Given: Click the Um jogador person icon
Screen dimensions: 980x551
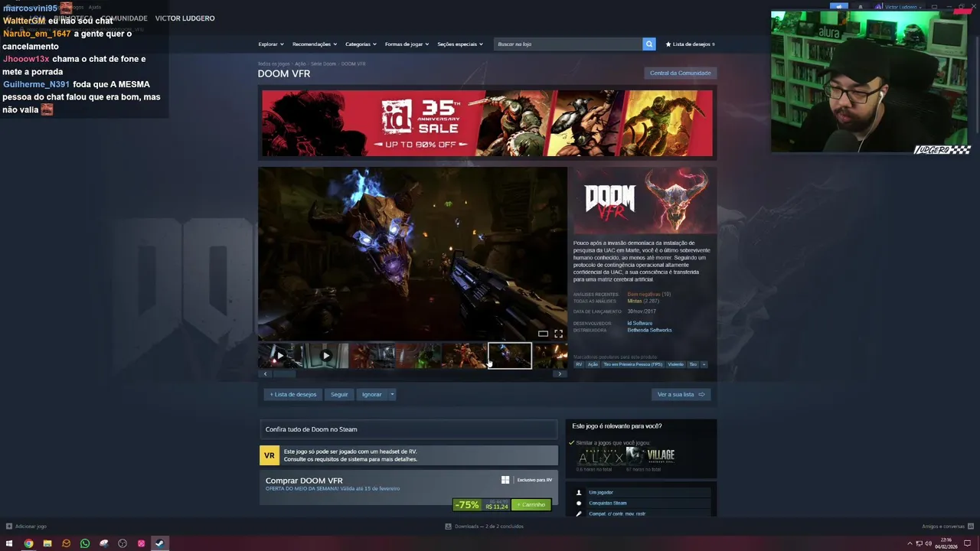Looking at the screenshot, I should pyautogui.click(x=579, y=492).
